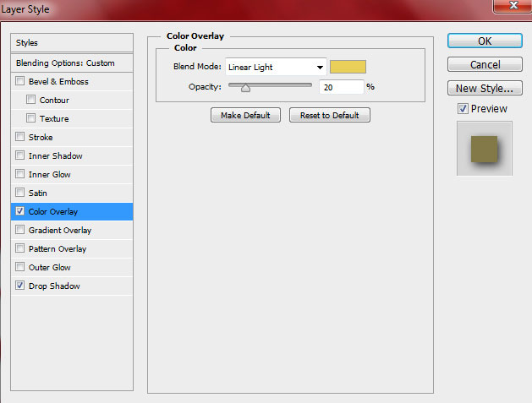532x403 pixels.
Task: Open the yellow overlay color swatch
Action: (348, 67)
